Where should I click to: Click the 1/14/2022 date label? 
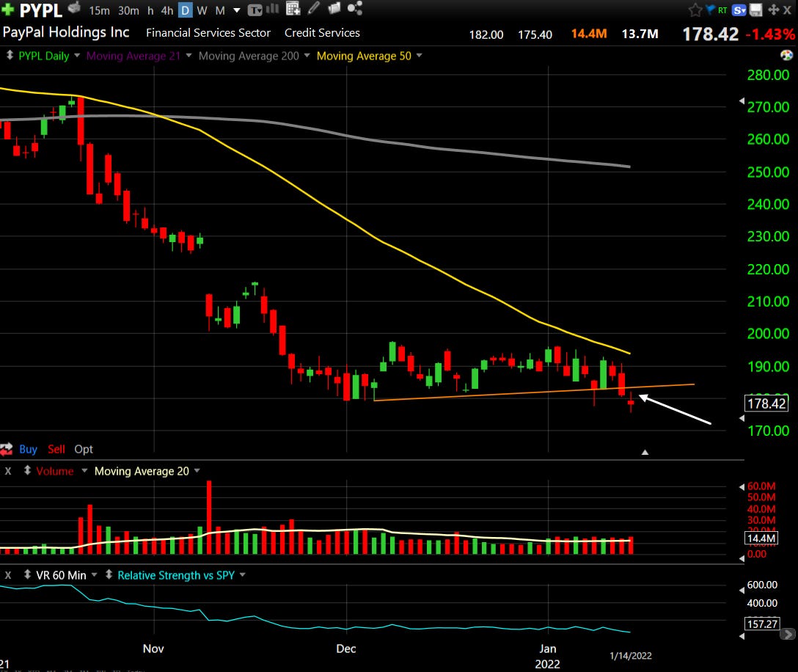[631, 656]
